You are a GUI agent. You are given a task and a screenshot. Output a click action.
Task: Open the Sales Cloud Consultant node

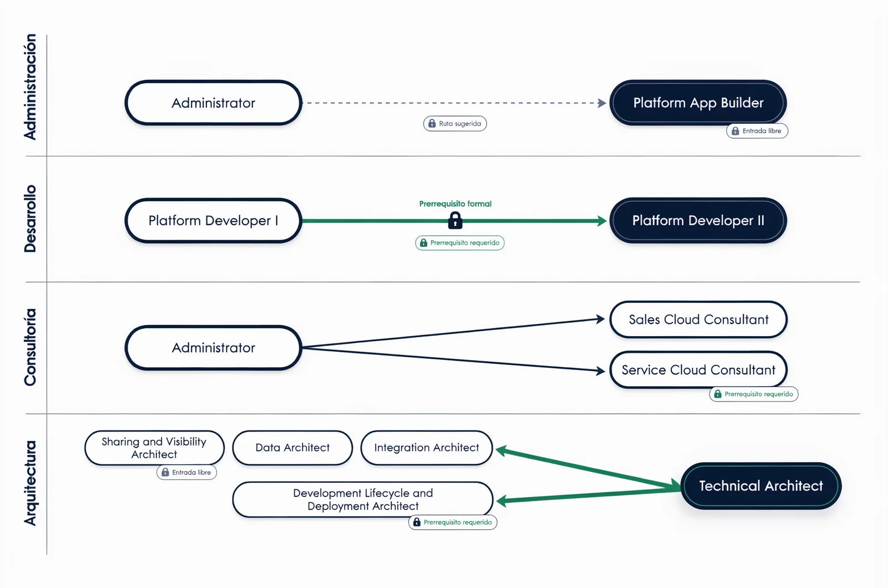point(698,320)
